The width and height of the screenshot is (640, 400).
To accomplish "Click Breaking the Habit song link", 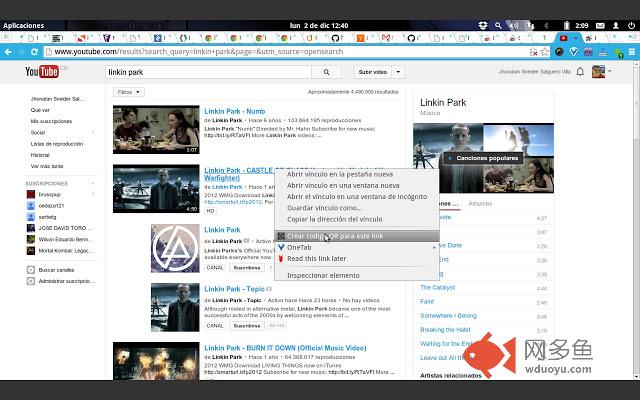I will (445, 330).
